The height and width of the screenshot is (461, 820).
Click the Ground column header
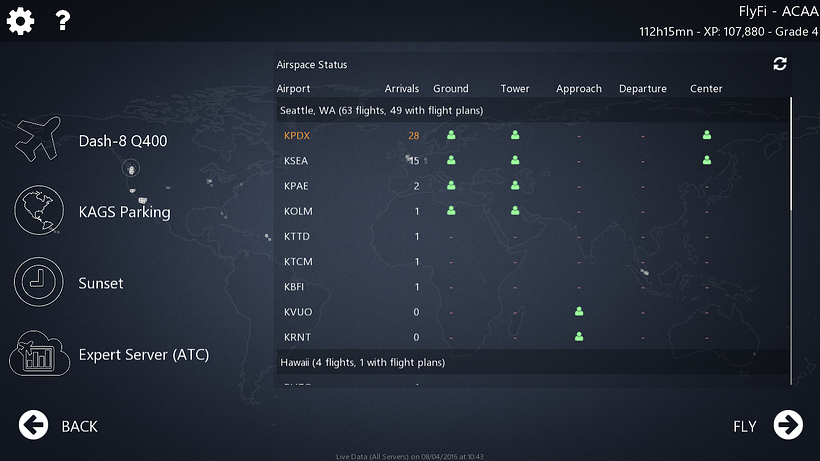coord(451,88)
